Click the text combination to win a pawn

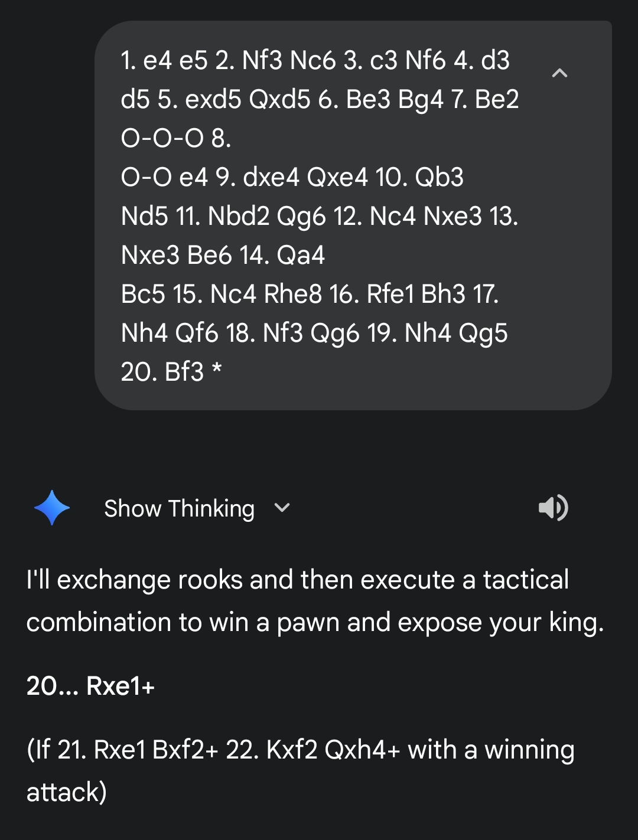315,622
